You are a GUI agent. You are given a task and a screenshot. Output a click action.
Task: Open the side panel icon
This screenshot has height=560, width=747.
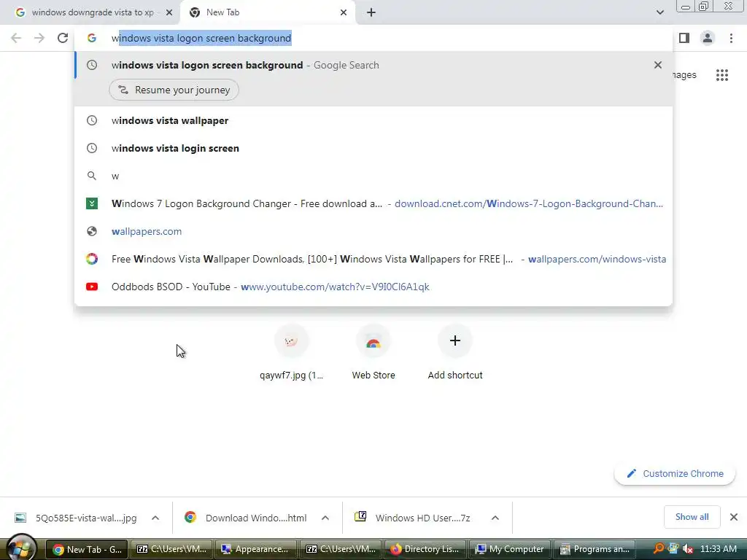pyautogui.click(x=684, y=38)
